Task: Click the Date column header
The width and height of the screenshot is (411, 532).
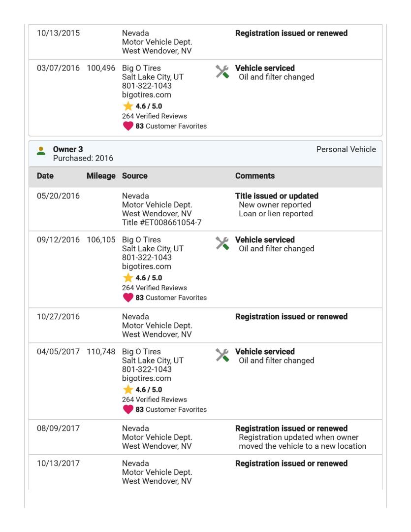Action: tap(46, 176)
